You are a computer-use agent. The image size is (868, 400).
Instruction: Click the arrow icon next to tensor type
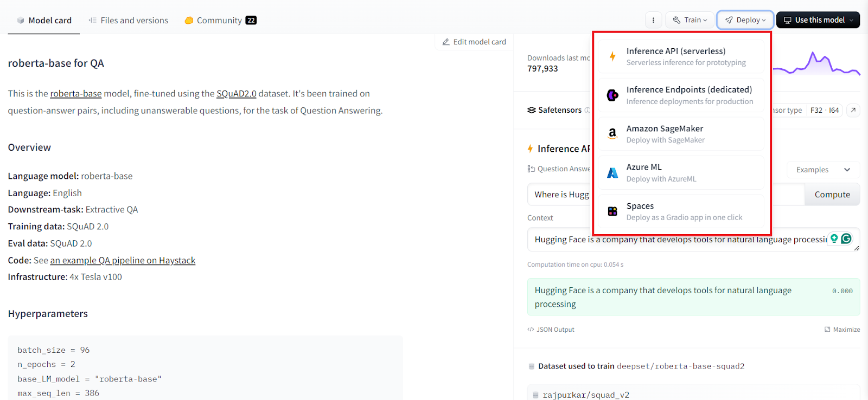853,110
